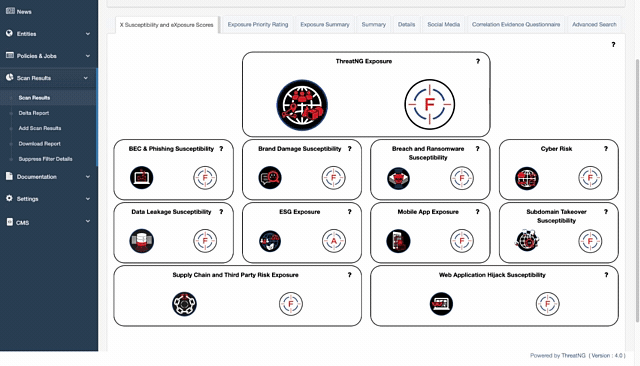
Task: Click the Web Application Hijack laptop icon
Action: tap(441, 304)
